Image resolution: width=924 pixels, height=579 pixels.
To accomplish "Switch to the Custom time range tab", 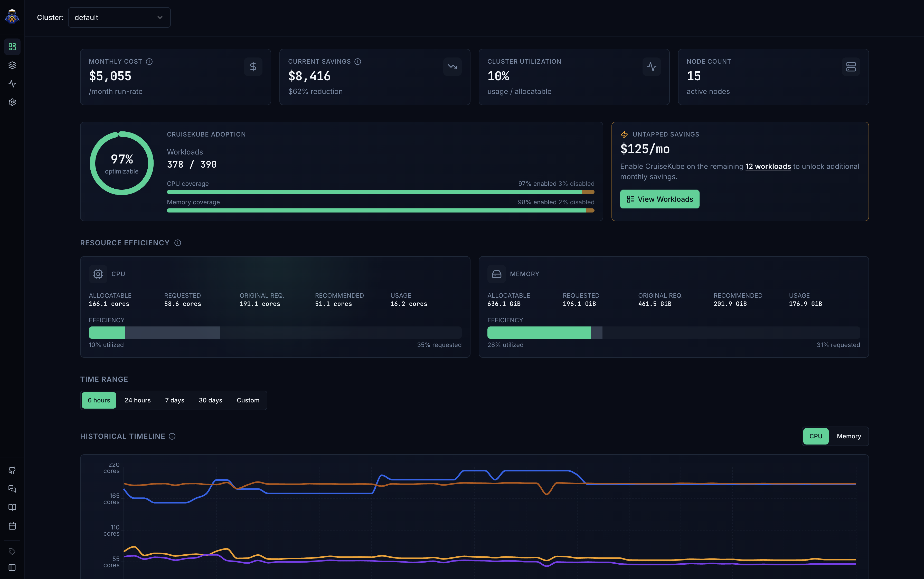I will pos(248,400).
